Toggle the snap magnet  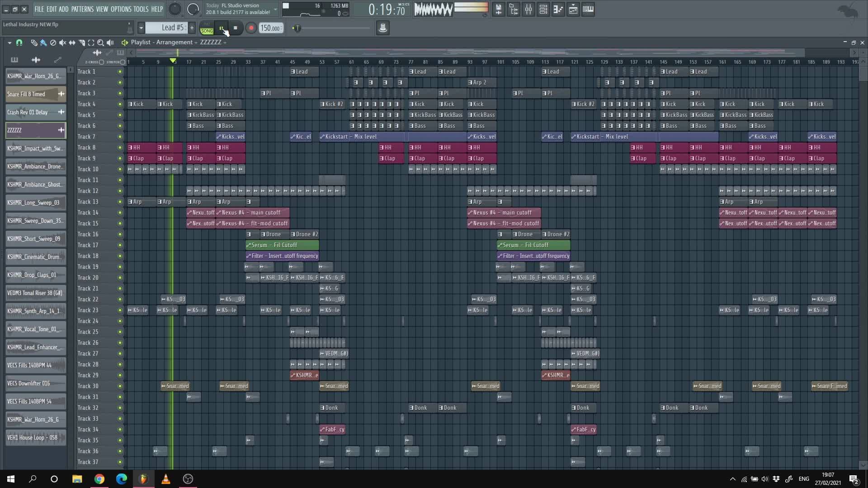click(19, 42)
